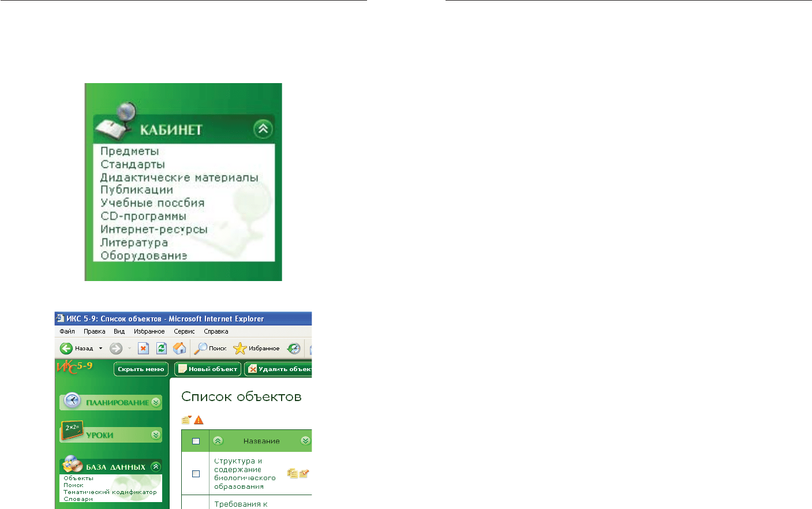Refresh the page with green arrows icon
Image resolution: width=812 pixels, height=509 pixels.
(162, 348)
